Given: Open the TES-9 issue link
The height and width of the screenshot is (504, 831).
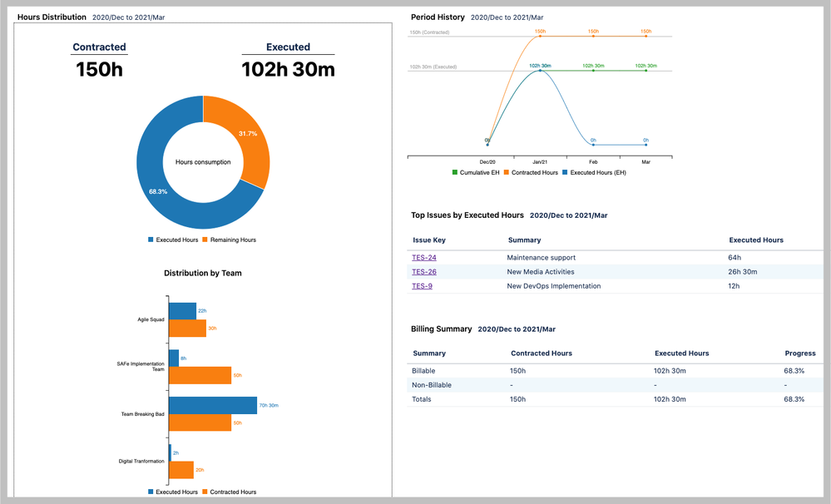Looking at the screenshot, I should coord(422,286).
